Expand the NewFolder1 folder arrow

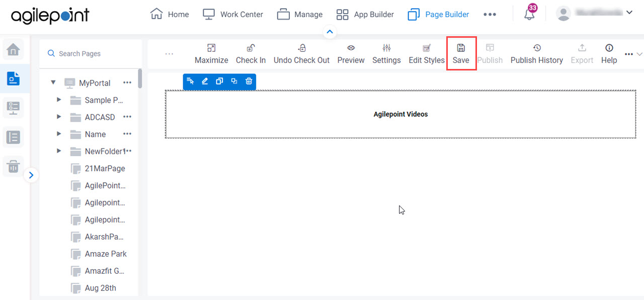point(59,151)
